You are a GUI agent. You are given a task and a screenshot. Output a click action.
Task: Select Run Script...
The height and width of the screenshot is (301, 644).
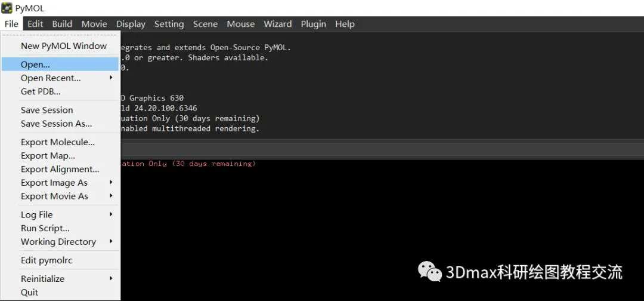(x=60, y=228)
